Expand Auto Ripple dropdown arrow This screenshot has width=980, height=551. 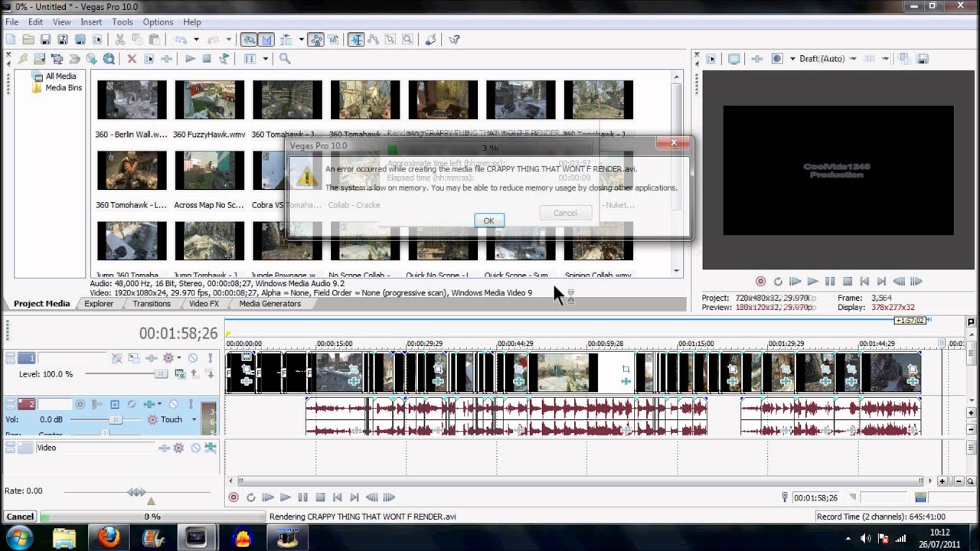coord(302,39)
